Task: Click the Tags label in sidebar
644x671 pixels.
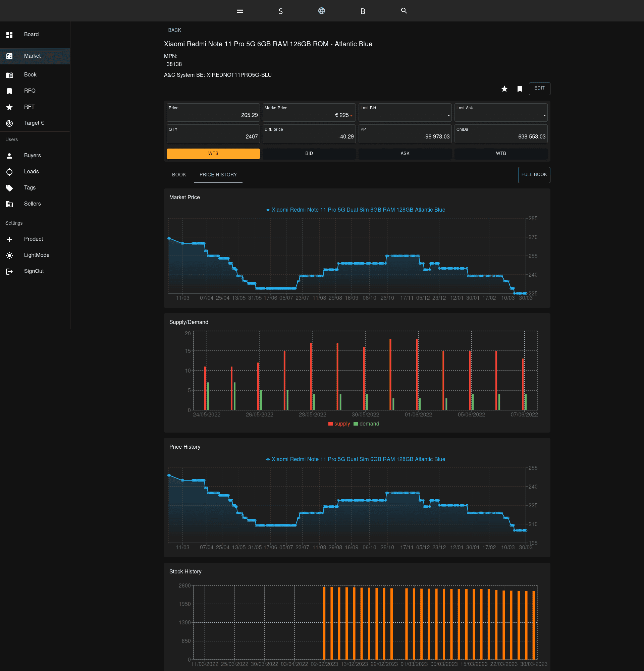Action: click(x=30, y=187)
